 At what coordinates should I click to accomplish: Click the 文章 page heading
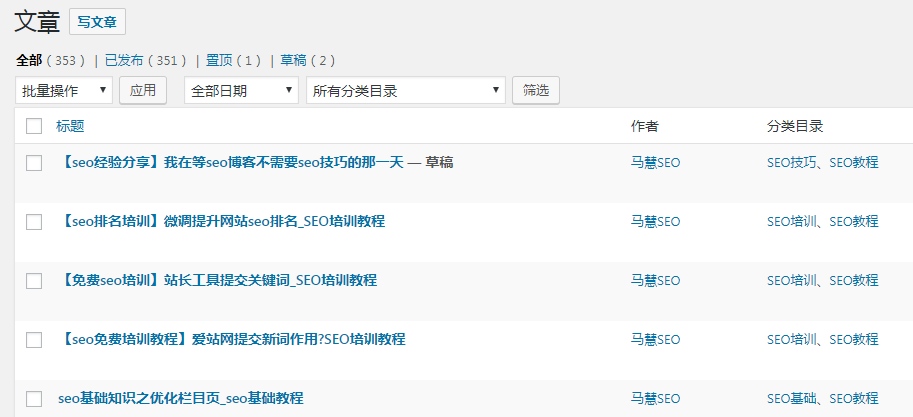click(37, 22)
